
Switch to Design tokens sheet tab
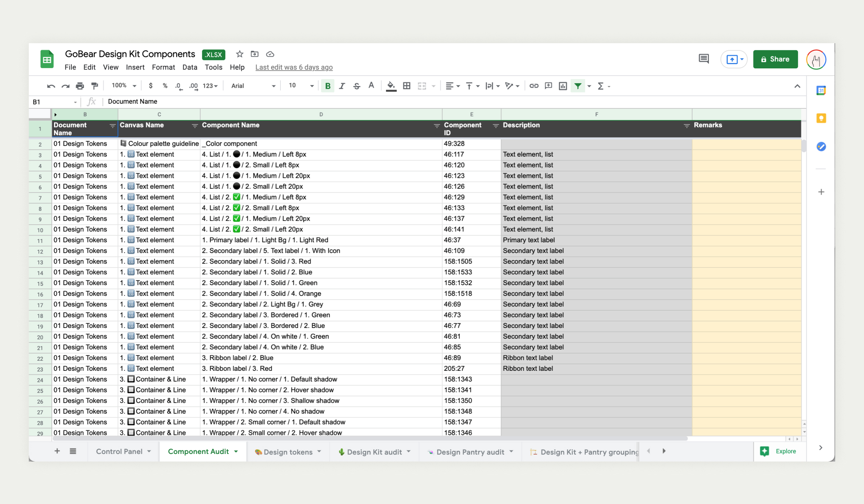click(x=288, y=452)
